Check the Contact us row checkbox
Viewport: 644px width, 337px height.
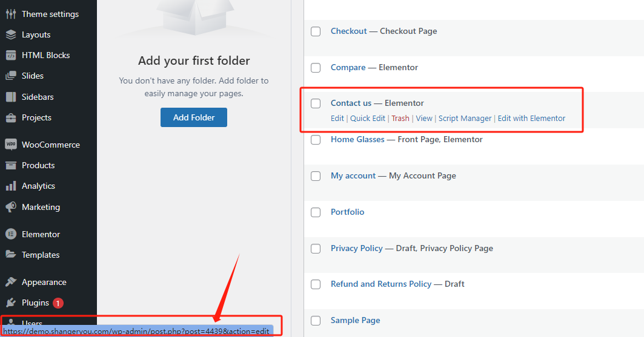click(316, 103)
